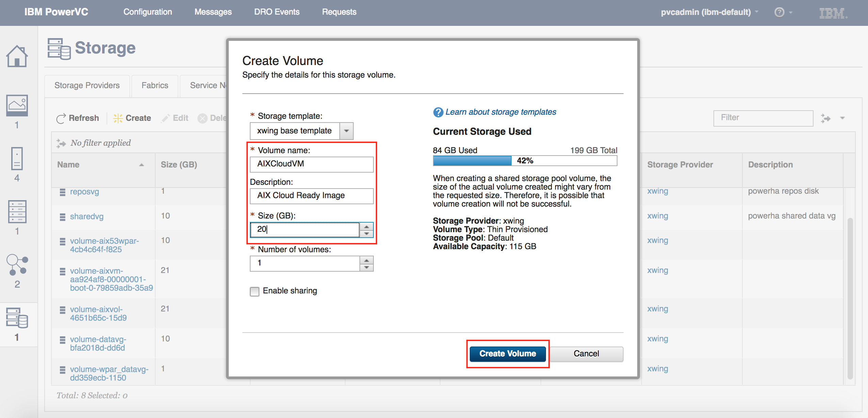Open the Storage template dropdown arrow
This screenshot has height=418, width=868.
346,131
